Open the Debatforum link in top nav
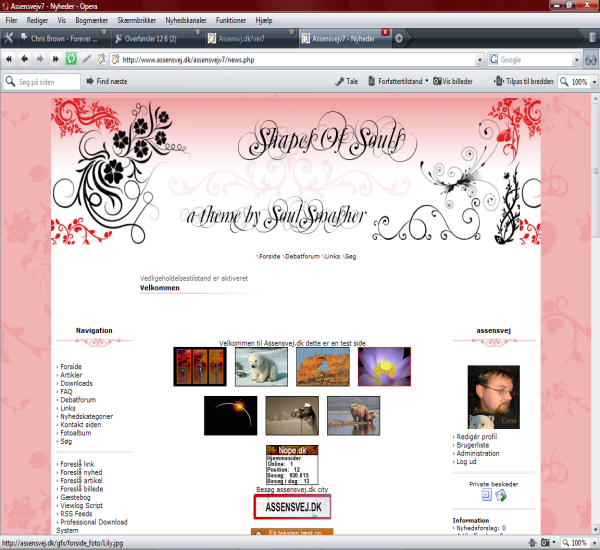 (302, 256)
